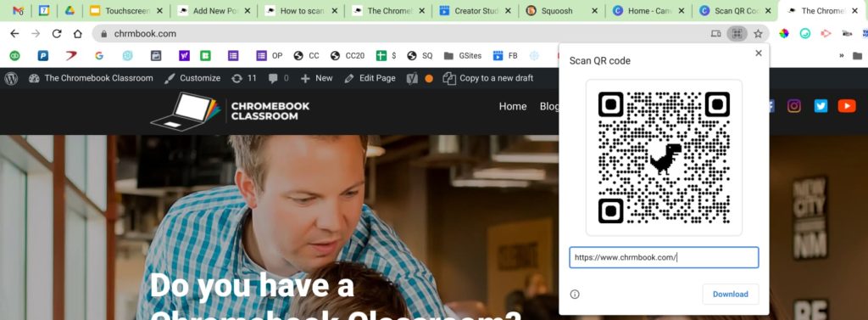
Task: Open the green circle Grammarly-style extension
Action: click(x=805, y=34)
